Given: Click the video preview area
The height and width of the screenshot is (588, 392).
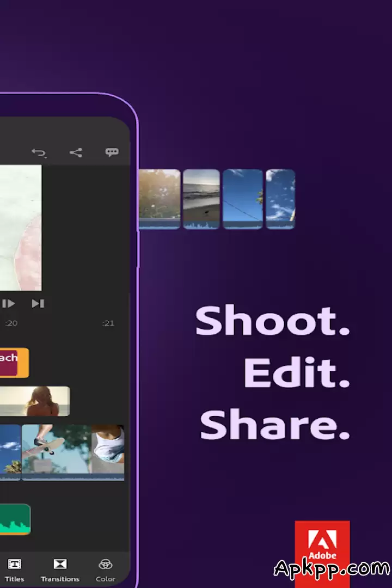Looking at the screenshot, I should coord(21,228).
